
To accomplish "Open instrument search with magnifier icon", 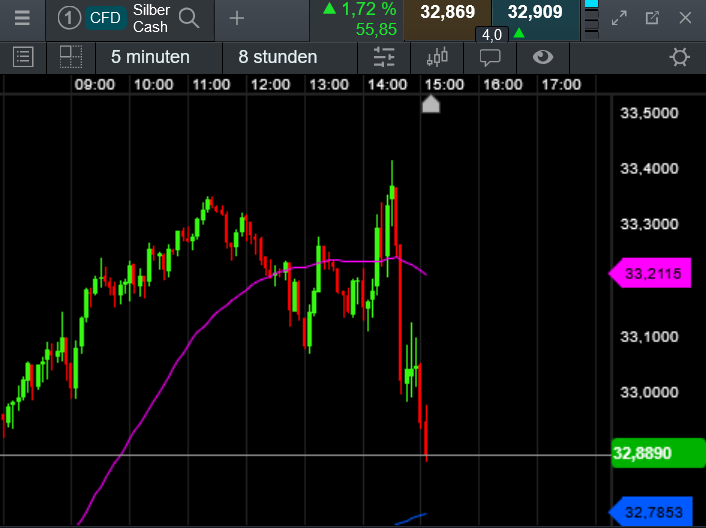I will coord(189,18).
